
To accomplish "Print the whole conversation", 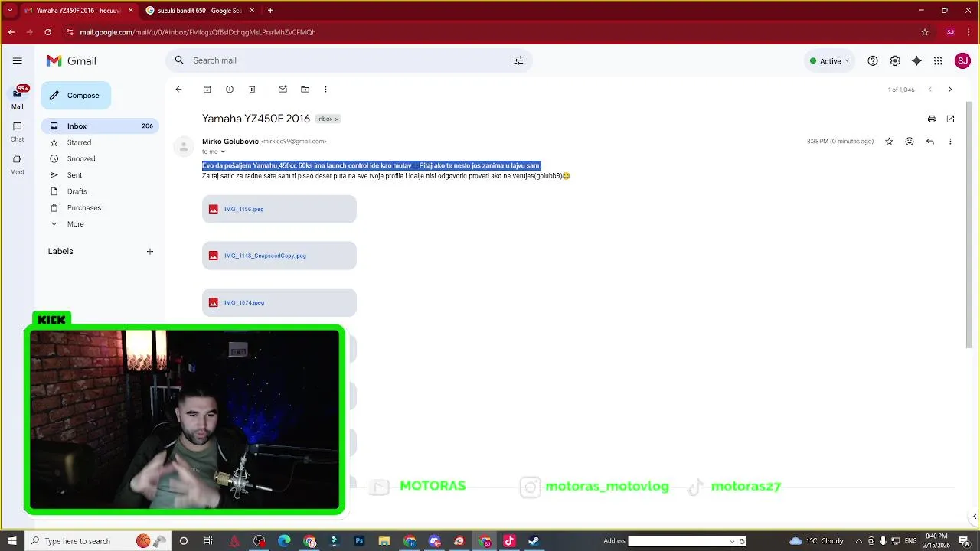I will [x=932, y=119].
